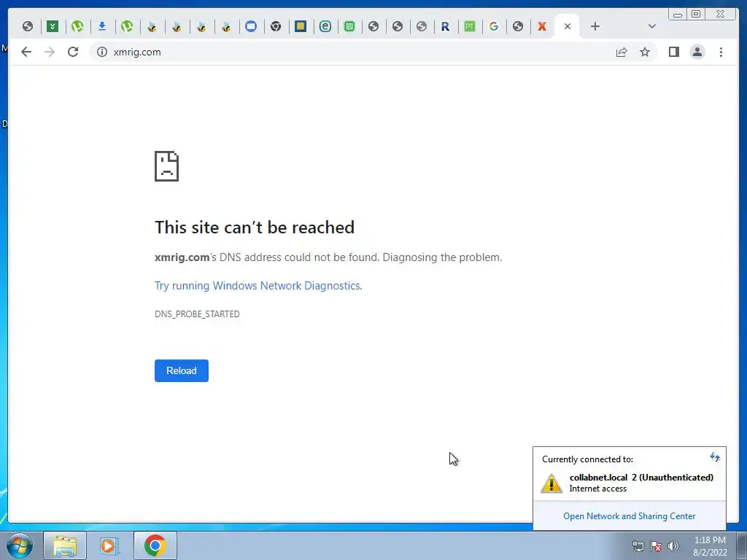This screenshot has height=560, width=747.
Task: Open the Chrome side panel
Action: pyautogui.click(x=673, y=52)
